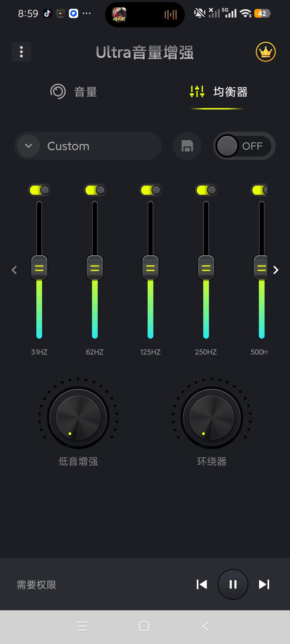The width and height of the screenshot is (290, 644).
Task: Toggle the 62HZ band switch
Action: (95, 190)
